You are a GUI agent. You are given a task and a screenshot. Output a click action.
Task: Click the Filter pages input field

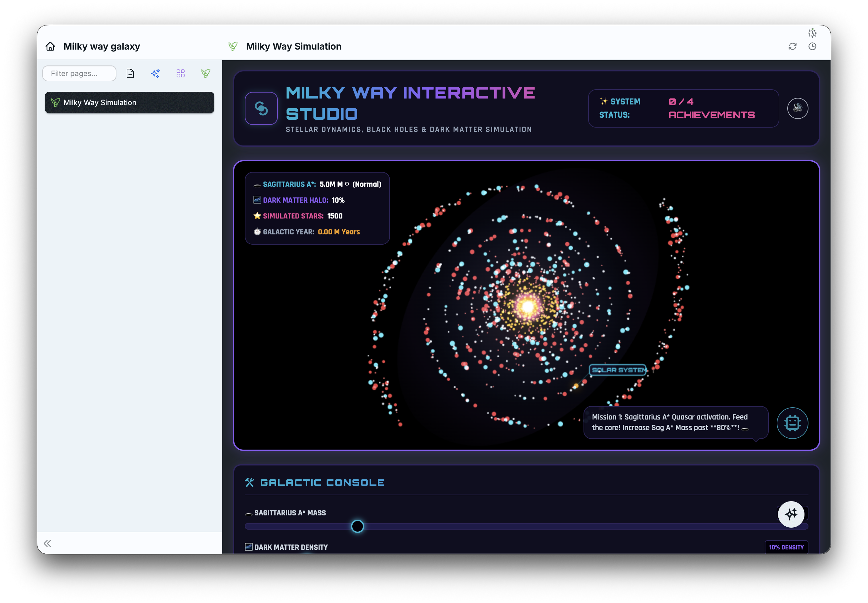click(x=79, y=73)
